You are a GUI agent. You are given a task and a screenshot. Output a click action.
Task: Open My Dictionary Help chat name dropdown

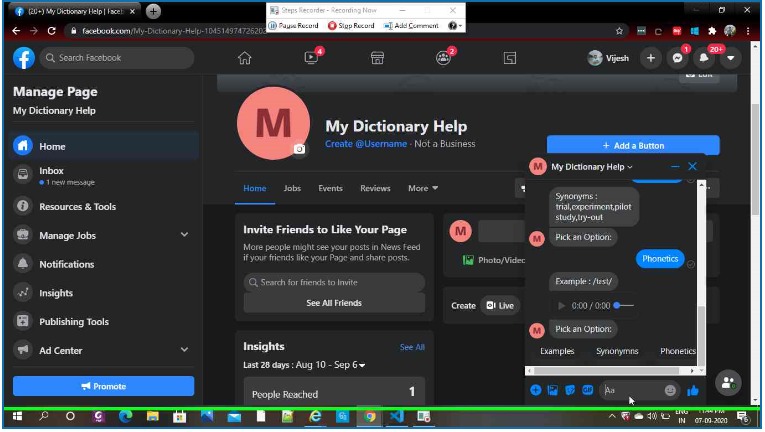click(x=591, y=167)
